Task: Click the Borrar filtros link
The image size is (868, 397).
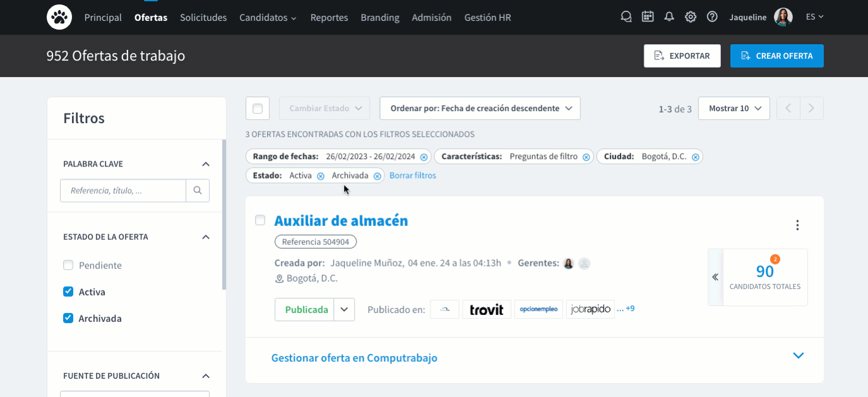Action: click(412, 175)
